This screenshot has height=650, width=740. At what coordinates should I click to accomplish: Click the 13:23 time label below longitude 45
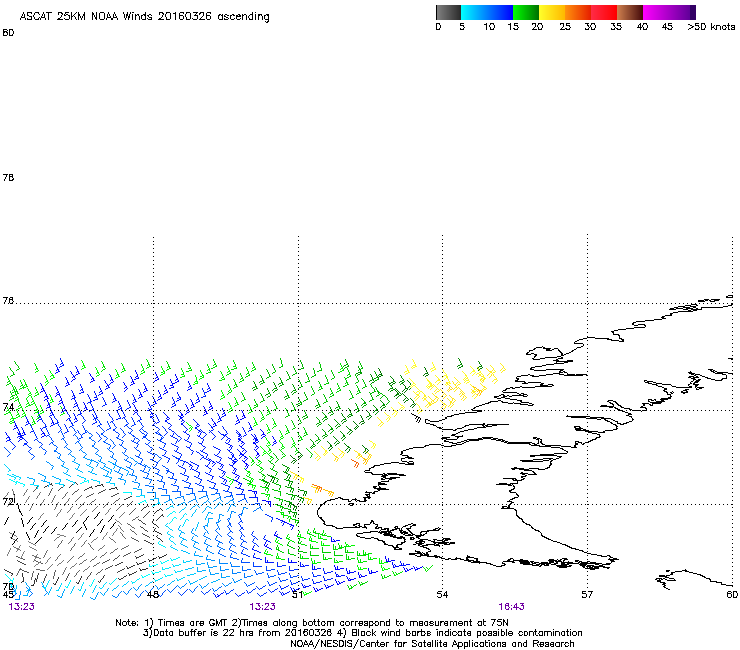pyautogui.click(x=22, y=607)
